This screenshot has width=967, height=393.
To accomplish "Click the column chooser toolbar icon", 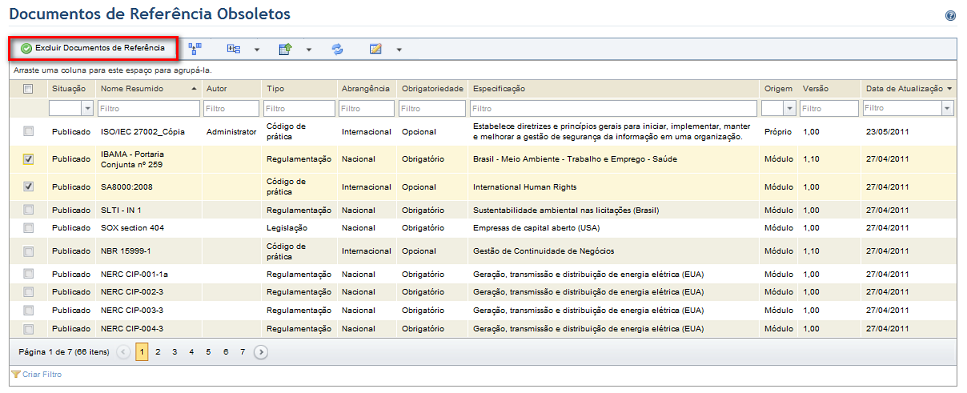I will 233,49.
